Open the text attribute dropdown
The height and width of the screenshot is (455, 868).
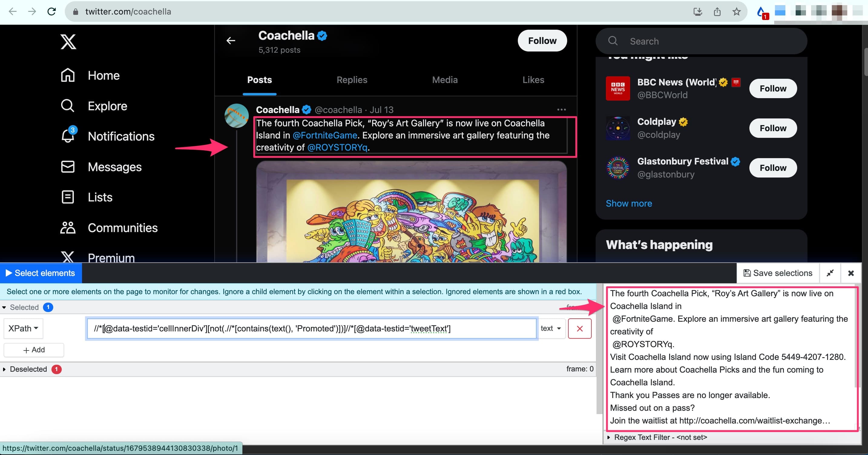[551, 328]
